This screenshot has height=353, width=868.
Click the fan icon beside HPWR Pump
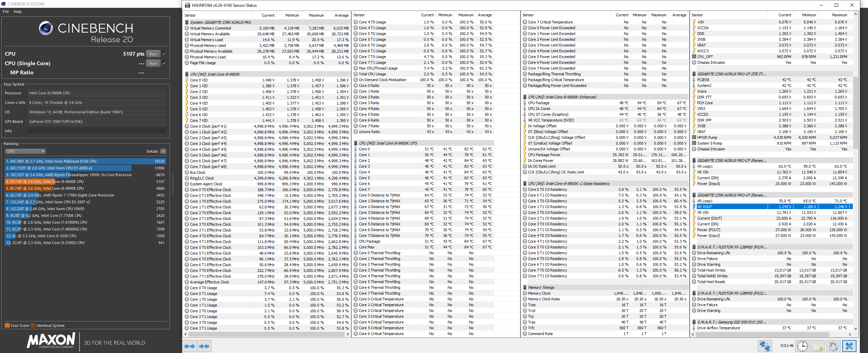694,137
